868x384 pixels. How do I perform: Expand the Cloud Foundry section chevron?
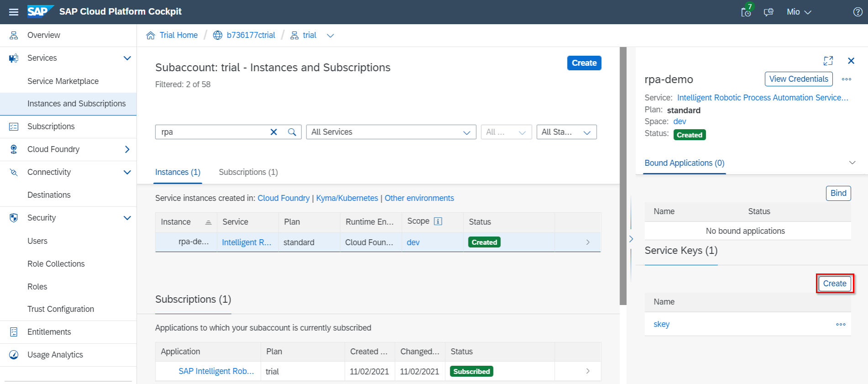pos(127,149)
